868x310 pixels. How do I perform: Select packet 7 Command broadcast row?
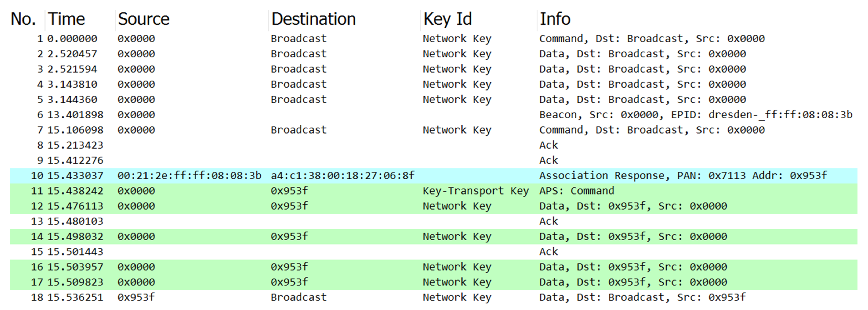pyautogui.click(x=651, y=130)
